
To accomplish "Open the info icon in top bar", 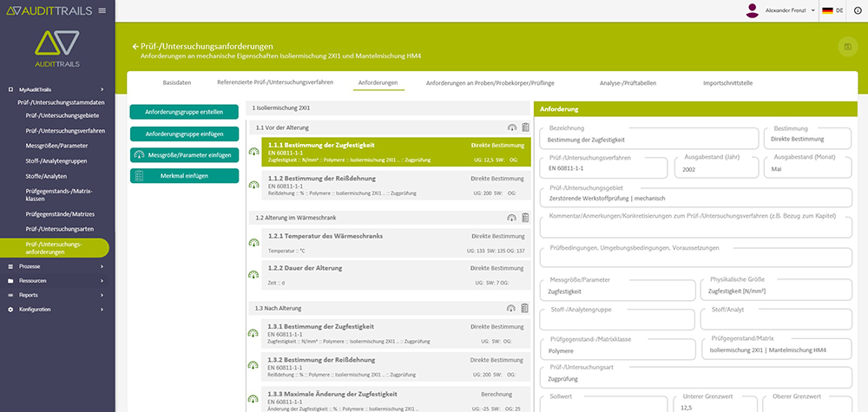I will pos(858,10).
